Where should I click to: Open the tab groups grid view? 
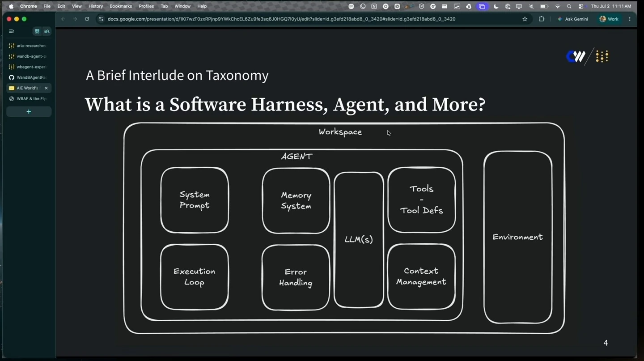(37, 31)
